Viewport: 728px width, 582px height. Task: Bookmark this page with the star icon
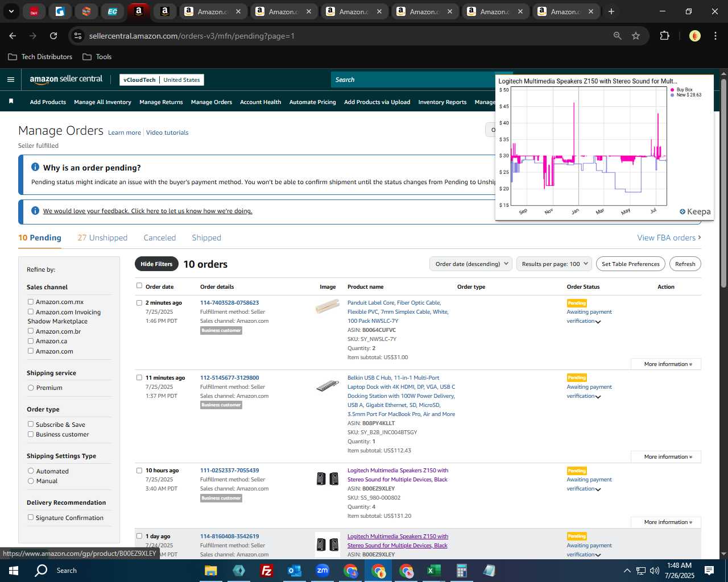(636, 36)
